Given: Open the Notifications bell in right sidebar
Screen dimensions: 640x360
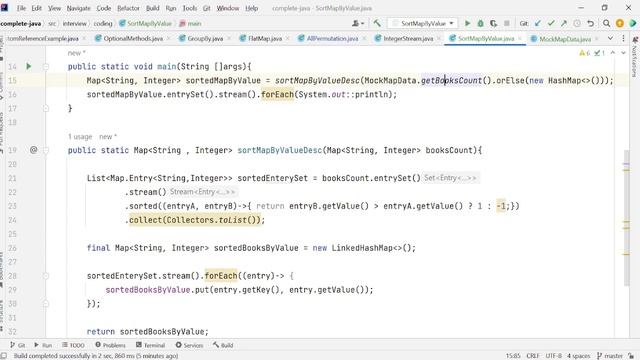Looking at the screenshot, I should click(x=635, y=40).
